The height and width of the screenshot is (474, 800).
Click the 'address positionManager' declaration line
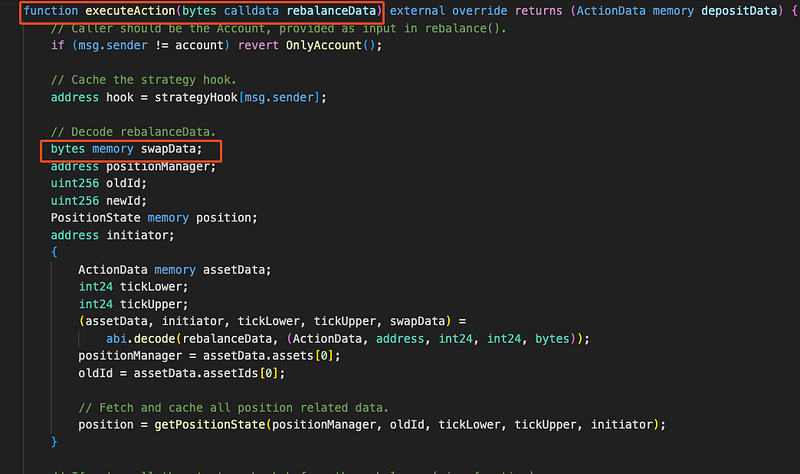(133, 166)
